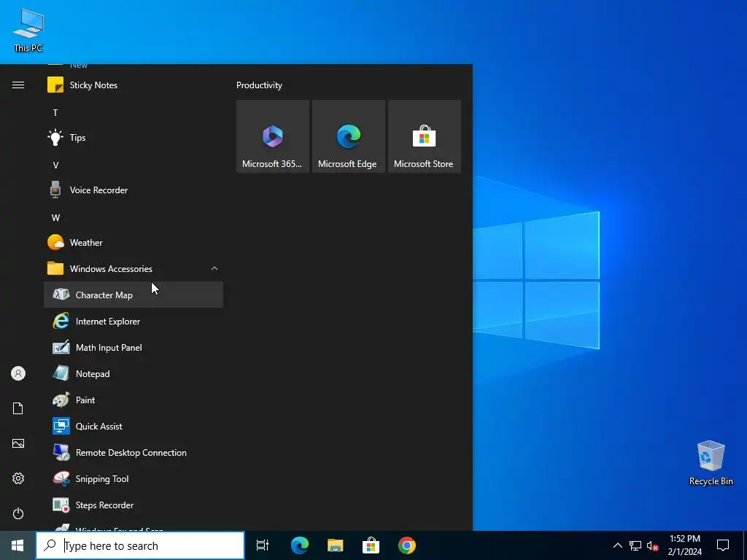
Task: Click the network icon in system tray
Action: [x=635, y=545]
